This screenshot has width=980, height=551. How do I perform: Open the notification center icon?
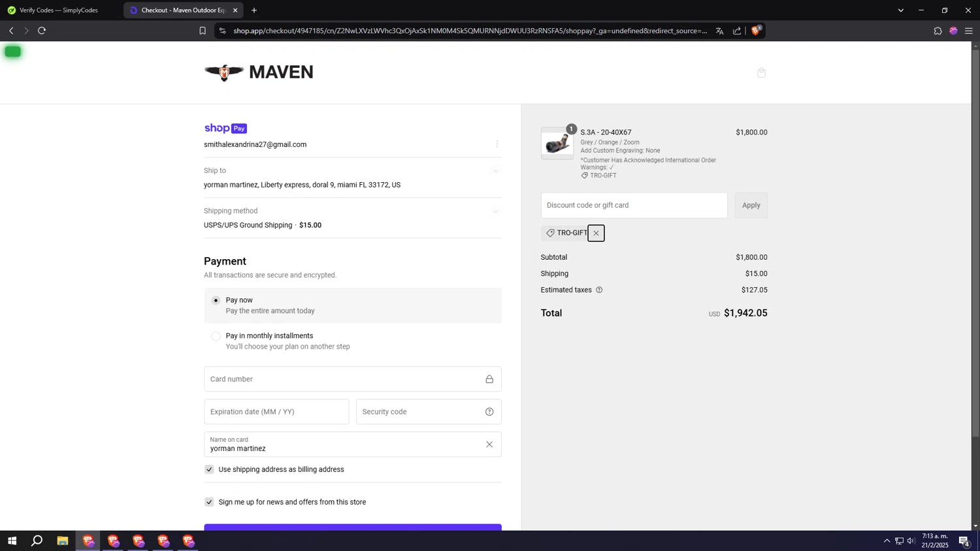[x=964, y=541]
